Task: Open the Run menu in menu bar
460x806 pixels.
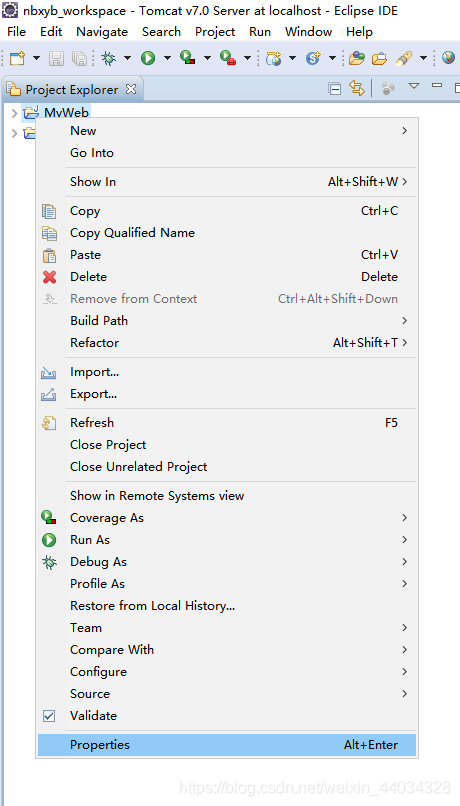Action: 260,32
